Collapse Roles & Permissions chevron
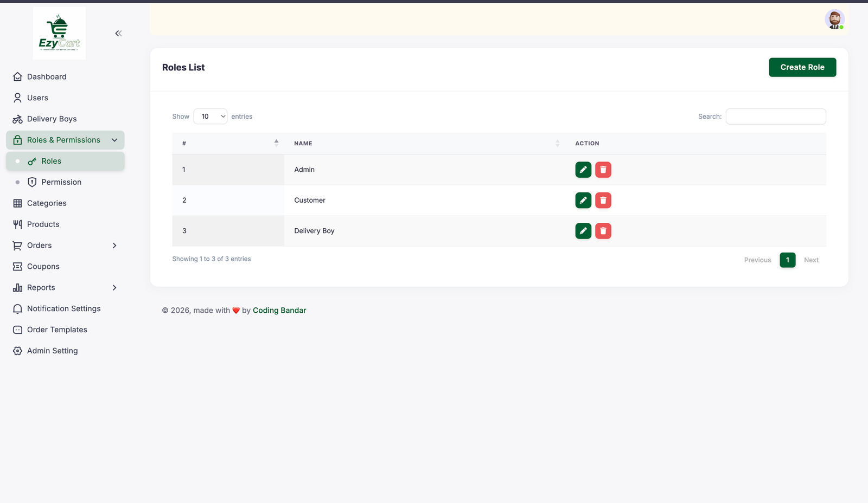The width and height of the screenshot is (868, 503). [x=114, y=140]
